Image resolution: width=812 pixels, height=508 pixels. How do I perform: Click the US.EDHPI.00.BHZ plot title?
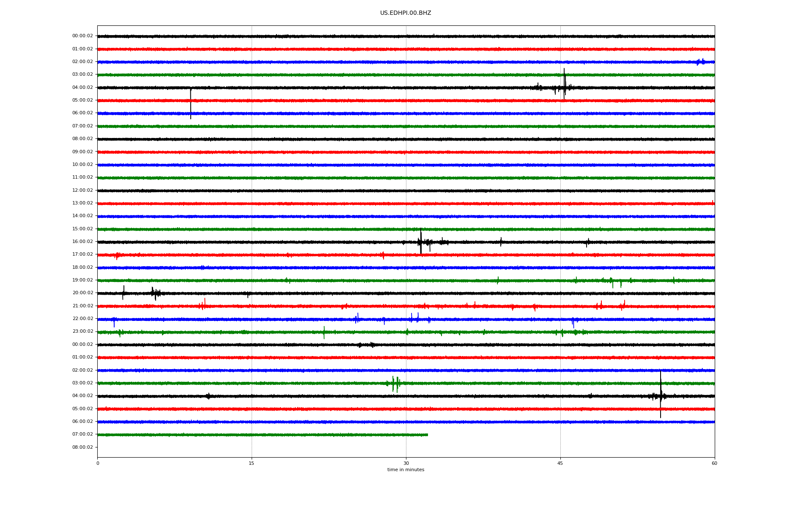[406, 13]
